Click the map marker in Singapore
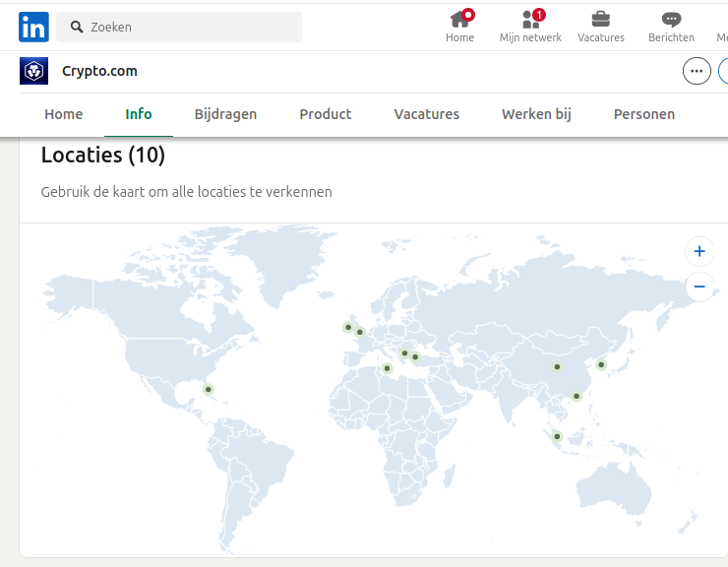The image size is (728, 567). (557, 436)
